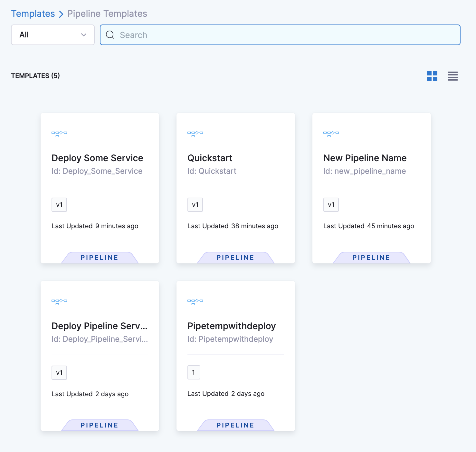Image resolution: width=476 pixels, height=452 pixels.
Task: Click pipeline icon on Pipetempwithdeploy card
Action: coord(195,302)
